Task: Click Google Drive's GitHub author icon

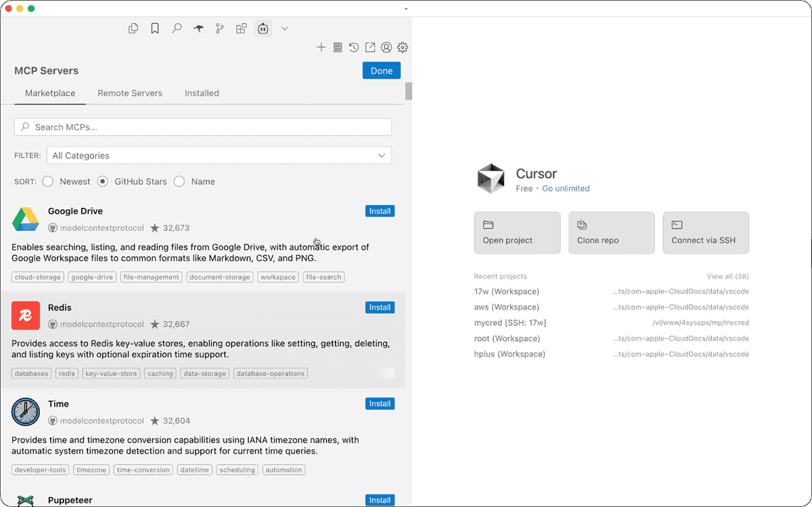Action: 53,228
